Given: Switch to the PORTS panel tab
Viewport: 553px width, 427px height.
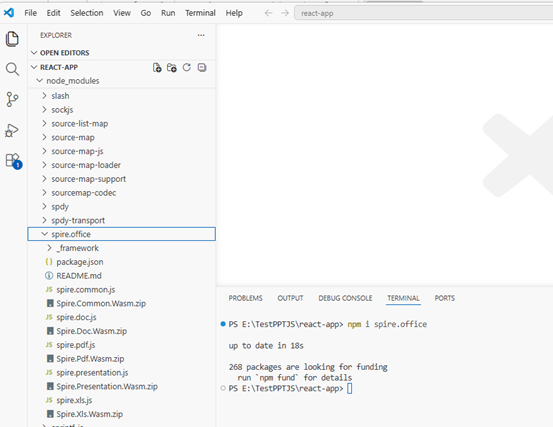Looking at the screenshot, I should coord(444,298).
